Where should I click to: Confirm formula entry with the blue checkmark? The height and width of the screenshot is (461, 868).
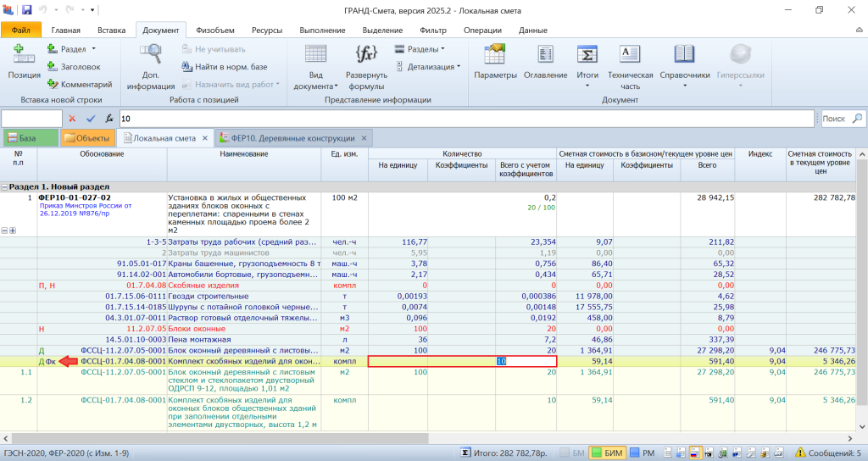pos(91,119)
